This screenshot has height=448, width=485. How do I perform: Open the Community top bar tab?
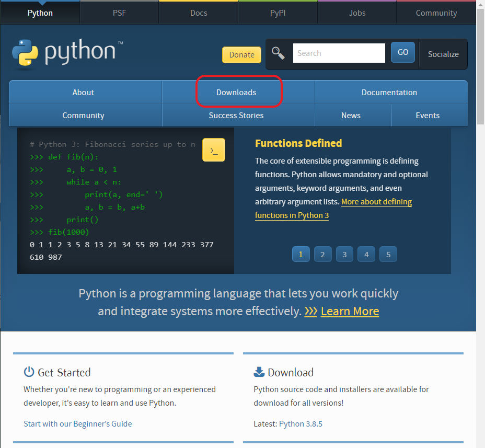pyautogui.click(x=436, y=13)
